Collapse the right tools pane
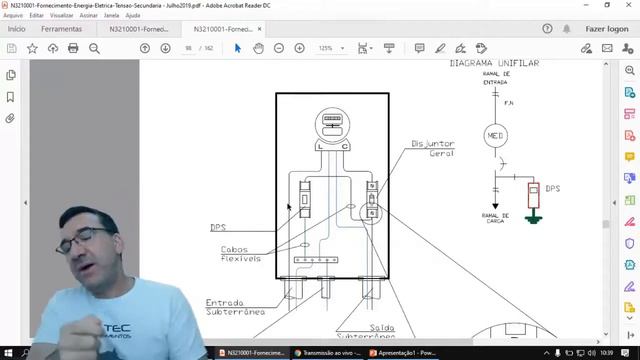 coord(614,203)
